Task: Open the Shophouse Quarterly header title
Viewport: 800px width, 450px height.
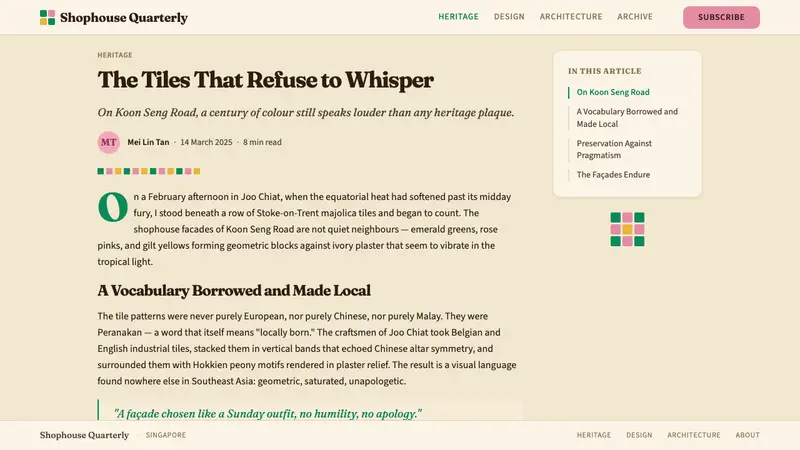Action: 124,17
